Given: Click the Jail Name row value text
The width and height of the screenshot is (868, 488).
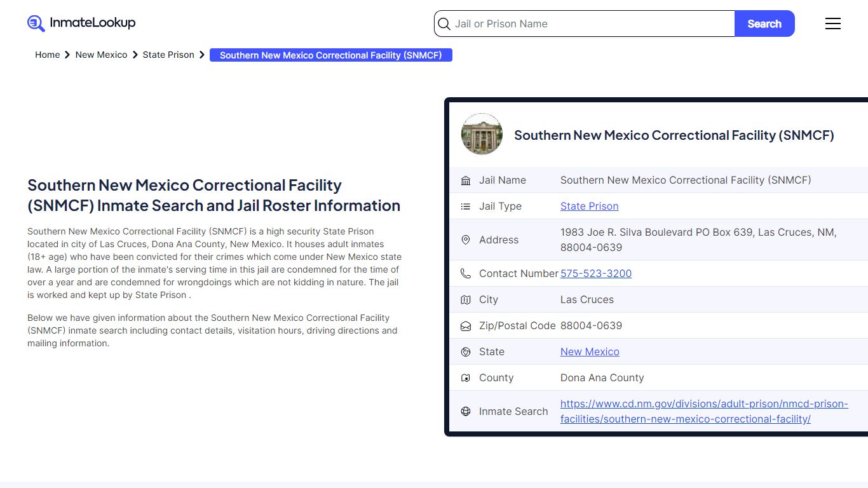Looking at the screenshot, I should point(686,180).
